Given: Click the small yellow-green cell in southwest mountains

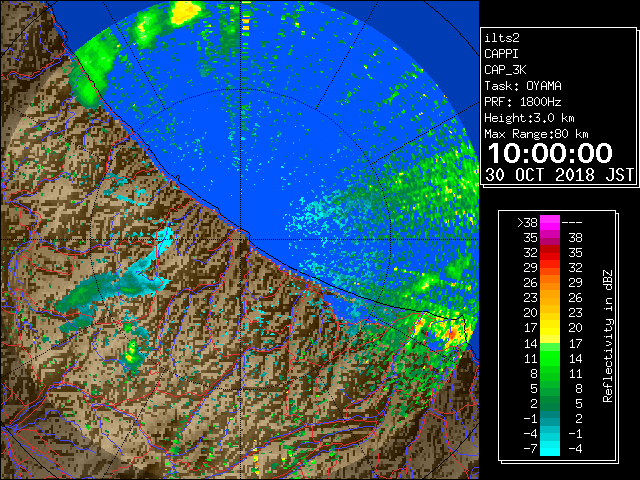Looking at the screenshot, I should pos(131,354).
